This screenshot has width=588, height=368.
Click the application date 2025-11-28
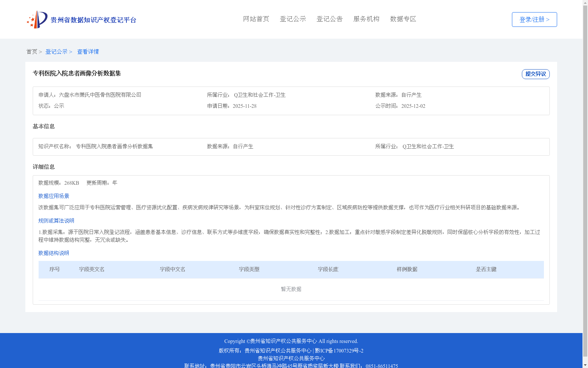[244, 106]
